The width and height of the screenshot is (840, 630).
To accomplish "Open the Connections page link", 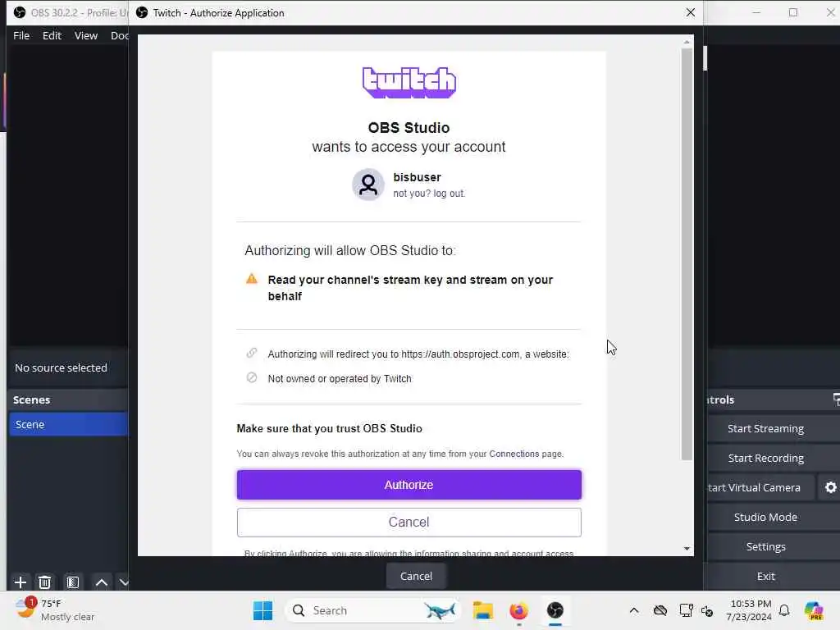I will [x=514, y=454].
